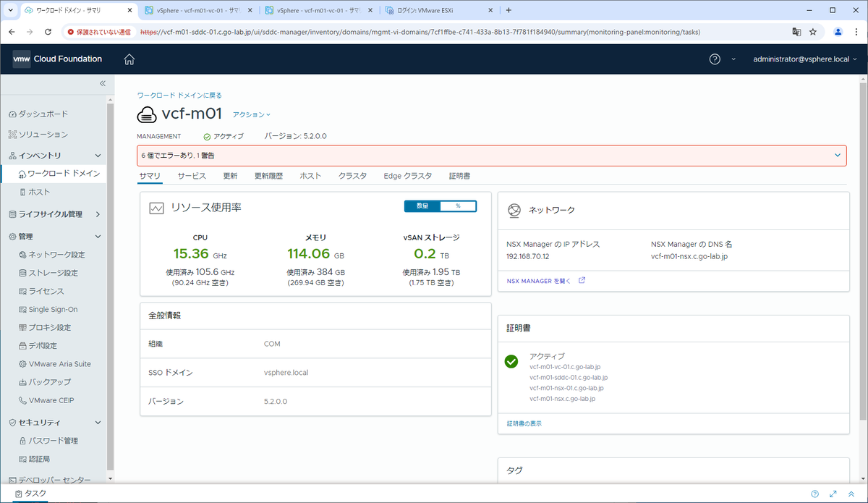Go back with browser back arrow
Image resolution: width=868 pixels, height=503 pixels.
[12, 32]
